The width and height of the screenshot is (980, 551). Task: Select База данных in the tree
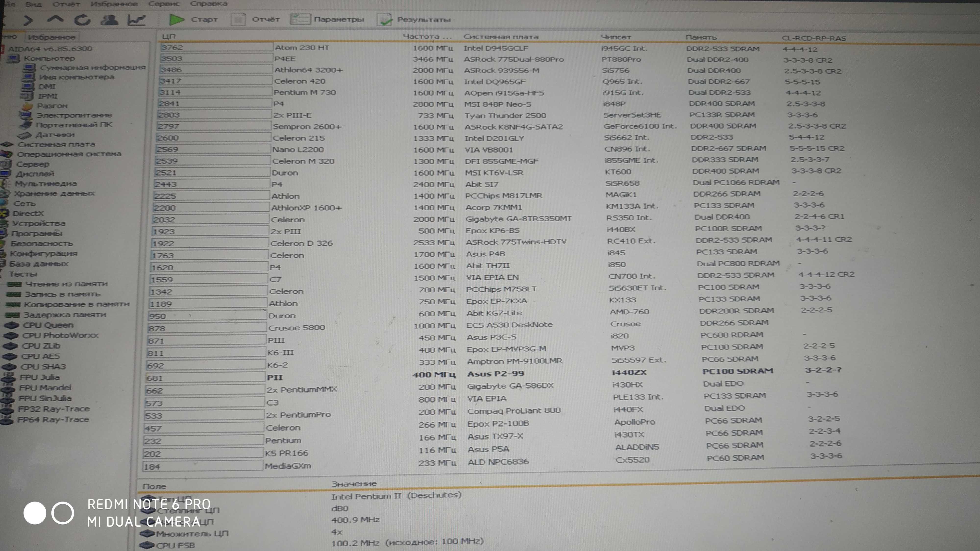click(x=39, y=264)
